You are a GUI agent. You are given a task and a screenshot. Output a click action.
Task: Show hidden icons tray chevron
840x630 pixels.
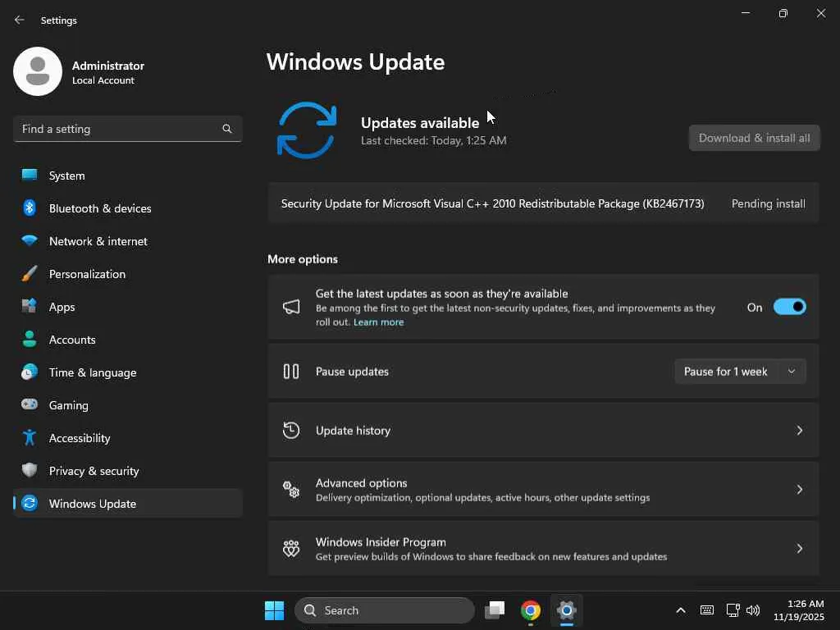click(x=680, y=610)
